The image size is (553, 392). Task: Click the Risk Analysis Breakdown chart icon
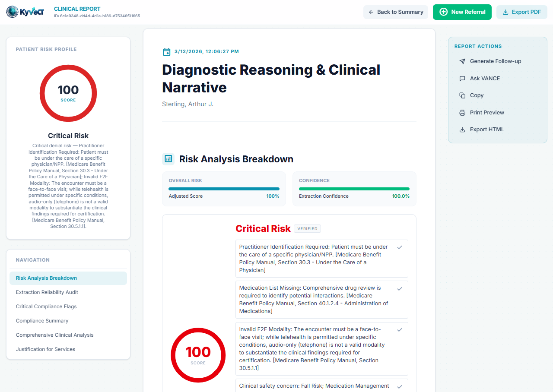coord(168,159)
